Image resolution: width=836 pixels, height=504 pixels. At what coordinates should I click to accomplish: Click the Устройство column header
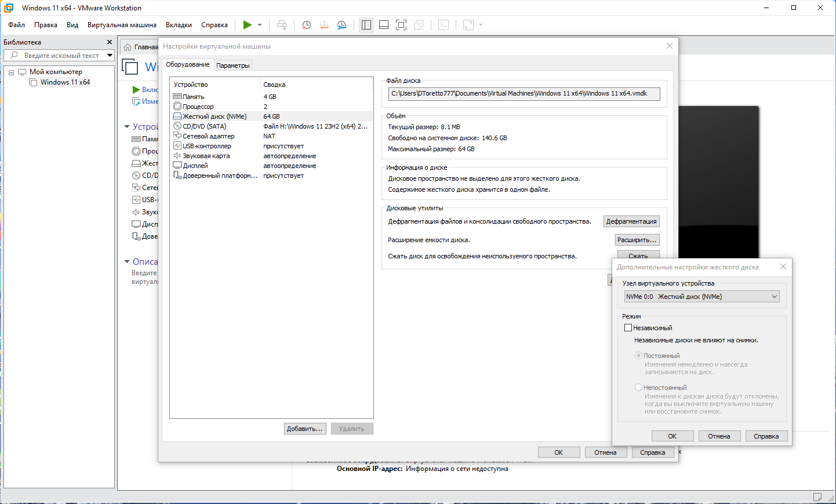215,85
